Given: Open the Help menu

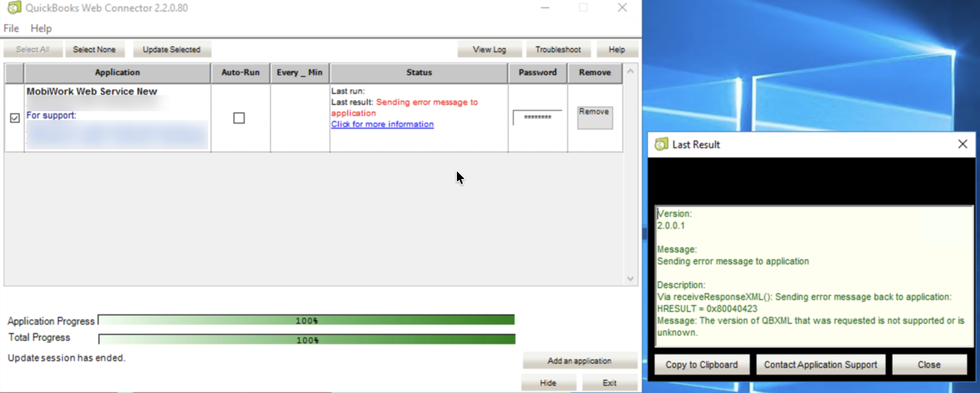Looking at the screenshot, I should point(41,28).
